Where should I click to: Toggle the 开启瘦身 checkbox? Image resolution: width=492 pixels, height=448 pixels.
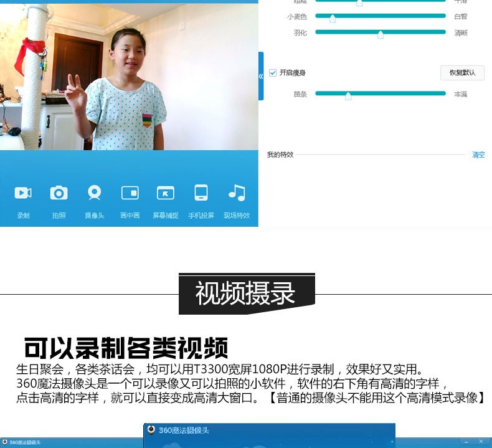tap(273, 73)
